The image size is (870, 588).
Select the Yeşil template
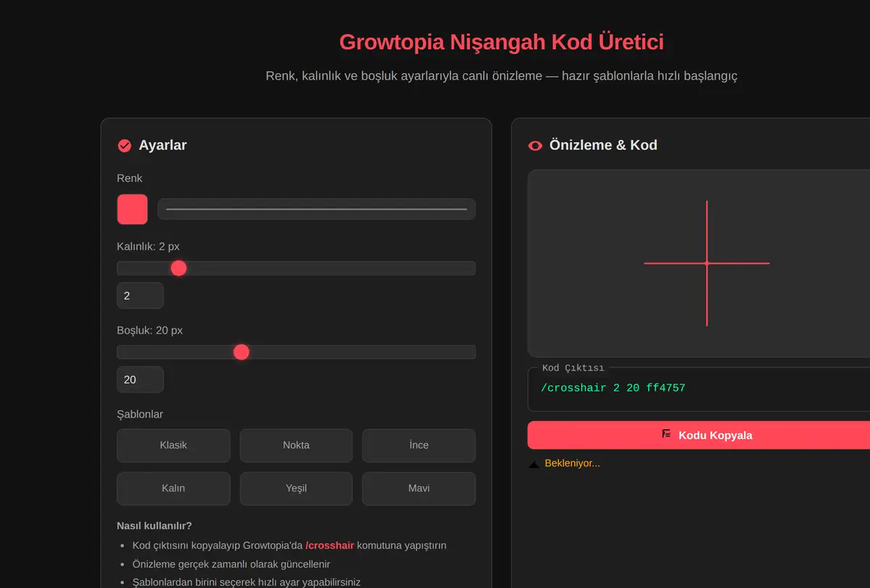pos(296,488)
